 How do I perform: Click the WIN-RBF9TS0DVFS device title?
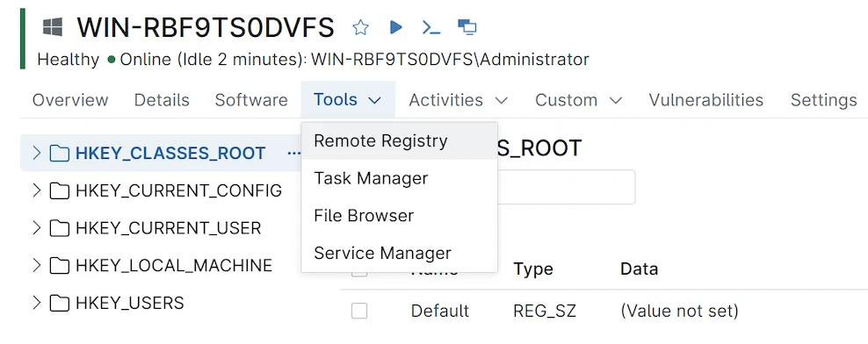(x=206, y=27)
